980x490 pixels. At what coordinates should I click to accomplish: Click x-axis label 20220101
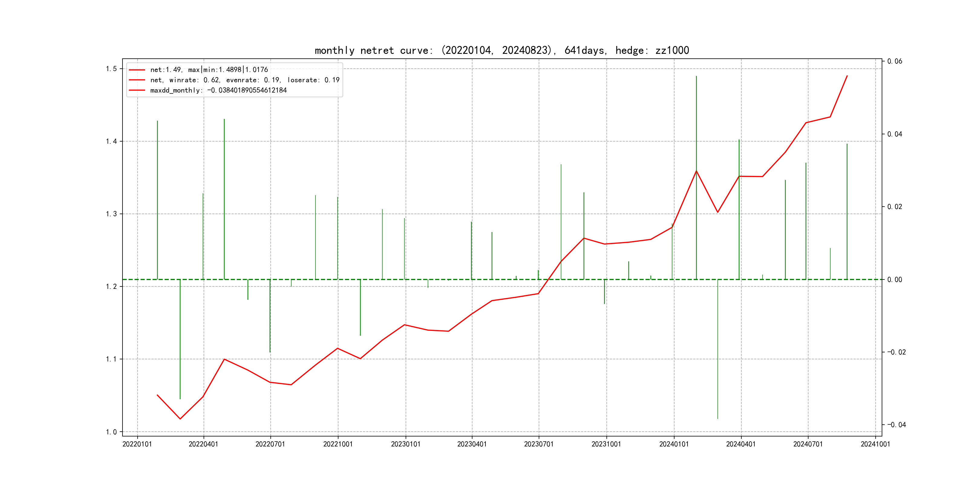[137, 444]
